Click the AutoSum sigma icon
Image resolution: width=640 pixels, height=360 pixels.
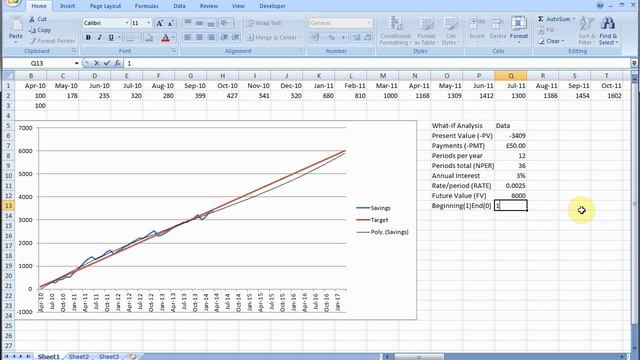pyautogui.click(x=540, y=19)
